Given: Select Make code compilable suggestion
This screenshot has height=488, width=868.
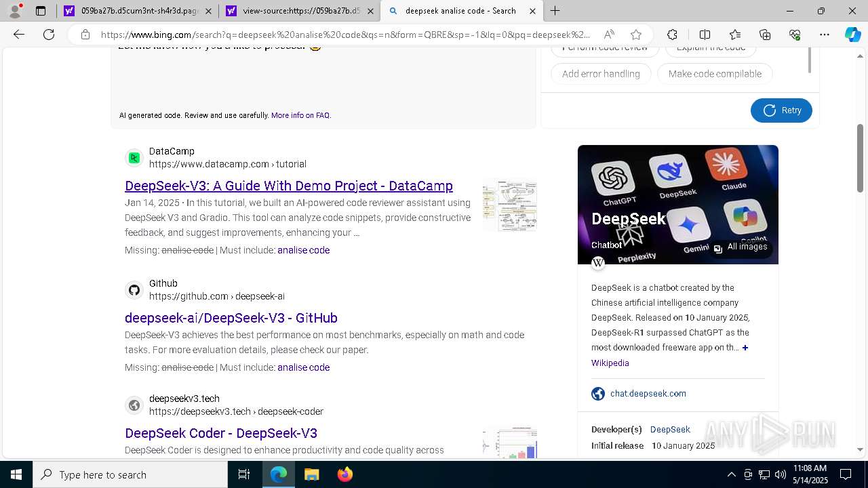Looking at the screenshot, I should pos(715,74).
